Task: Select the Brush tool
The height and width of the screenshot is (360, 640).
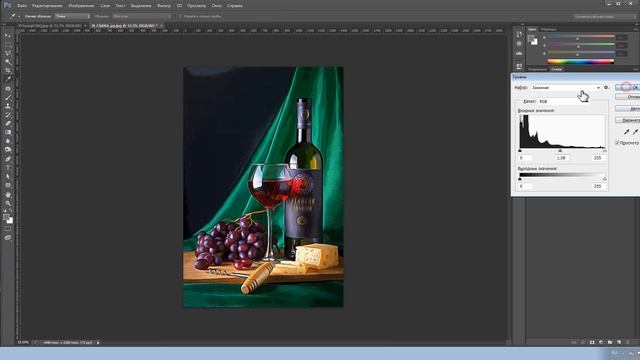Action: (x=8, y=97)
